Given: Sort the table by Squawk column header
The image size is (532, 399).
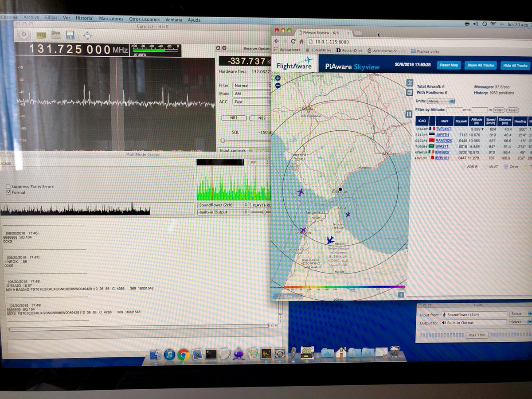Looking at the screenshot, I should click(461, 121).
